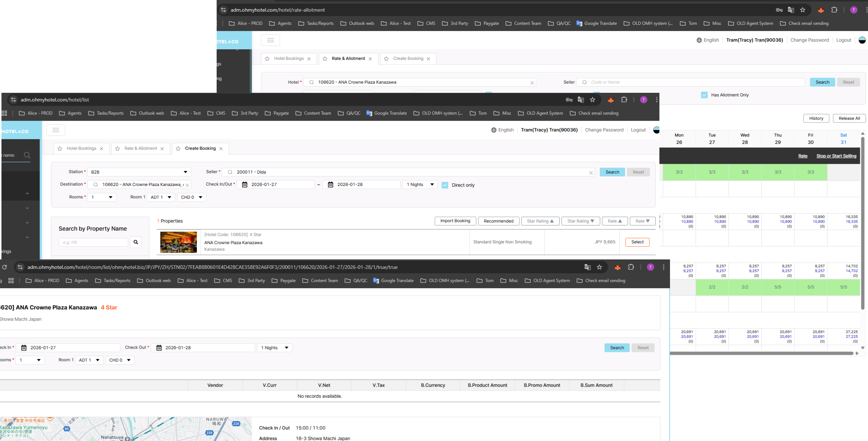Click hamburger menu icon in Create Booking window
868x441 pixels.
tap(56, 130)
